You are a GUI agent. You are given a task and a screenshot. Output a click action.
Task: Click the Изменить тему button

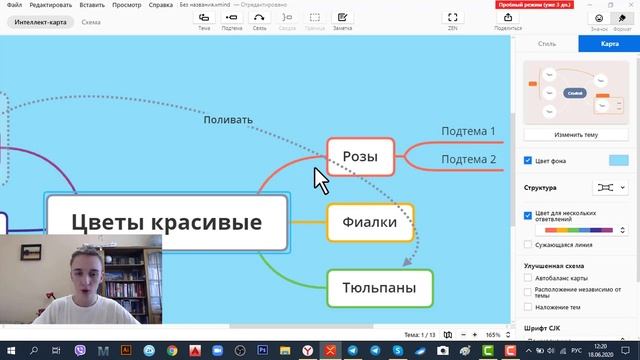pos(576,134)
